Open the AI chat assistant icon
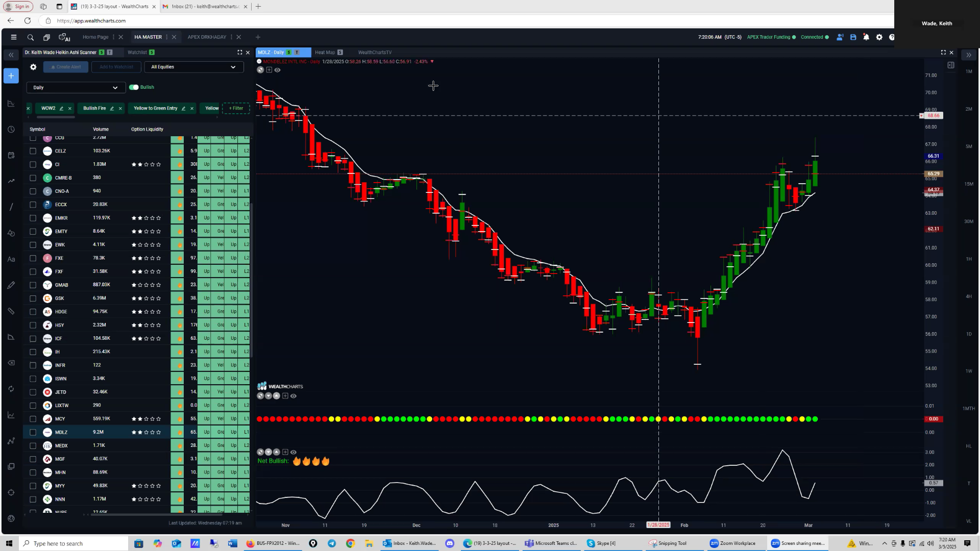This screenshot has height=551, width=980. pyautogui.click(x=64, y=37)
